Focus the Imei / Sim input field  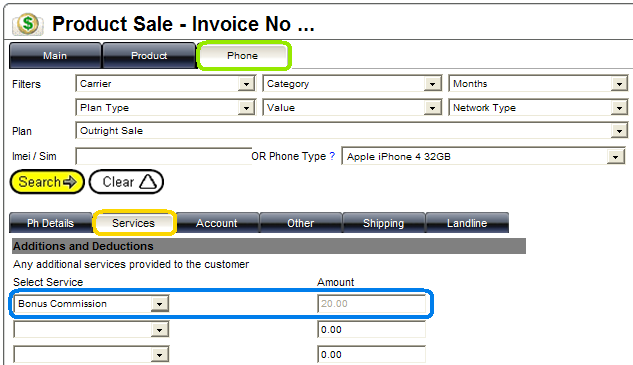pyautogui.click(x=163, y=156)
